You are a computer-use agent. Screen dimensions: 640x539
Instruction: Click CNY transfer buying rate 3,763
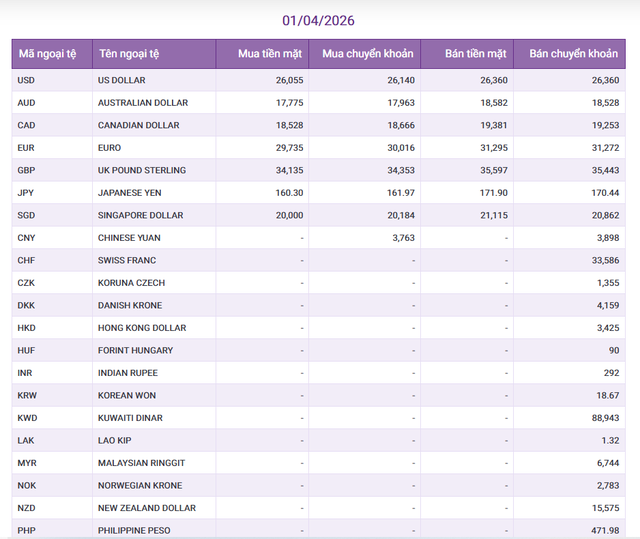coord(399,238)
